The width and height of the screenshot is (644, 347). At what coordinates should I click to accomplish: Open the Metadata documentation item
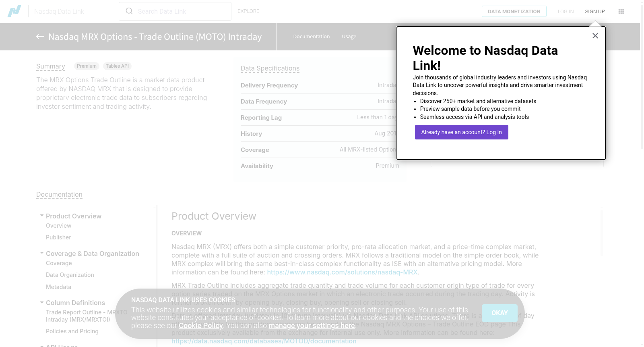click(58, 287)
